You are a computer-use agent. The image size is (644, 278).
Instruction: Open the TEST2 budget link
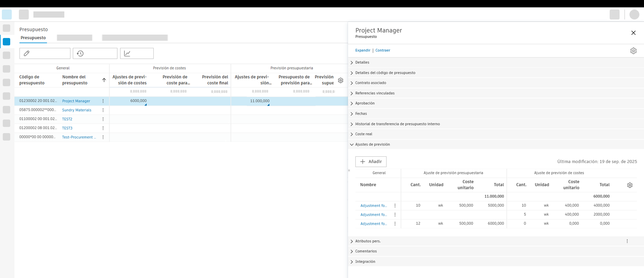pyautogui.click(x=67, y=119)
